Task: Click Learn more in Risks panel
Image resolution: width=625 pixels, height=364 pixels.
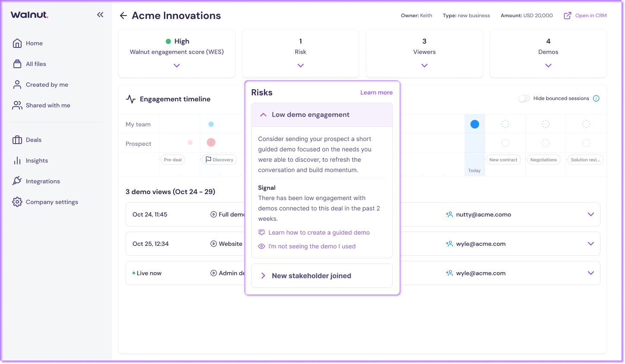Action: [x=376, y=92]
